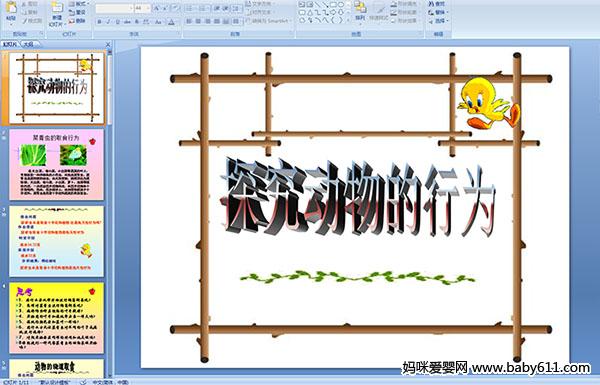Click the Replace button in editing group
The height and width of the screenshot is (385, 600).
[437, 12]
